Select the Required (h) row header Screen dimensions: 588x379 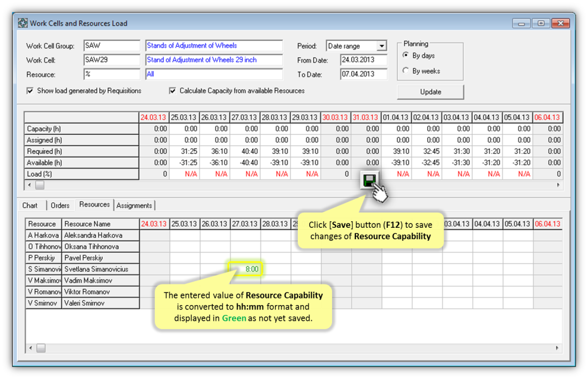pyautogui.click(x=82, y=151)
